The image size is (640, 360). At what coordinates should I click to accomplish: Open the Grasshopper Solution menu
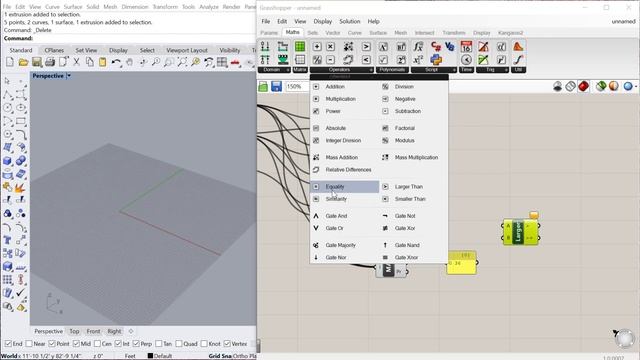350,21
